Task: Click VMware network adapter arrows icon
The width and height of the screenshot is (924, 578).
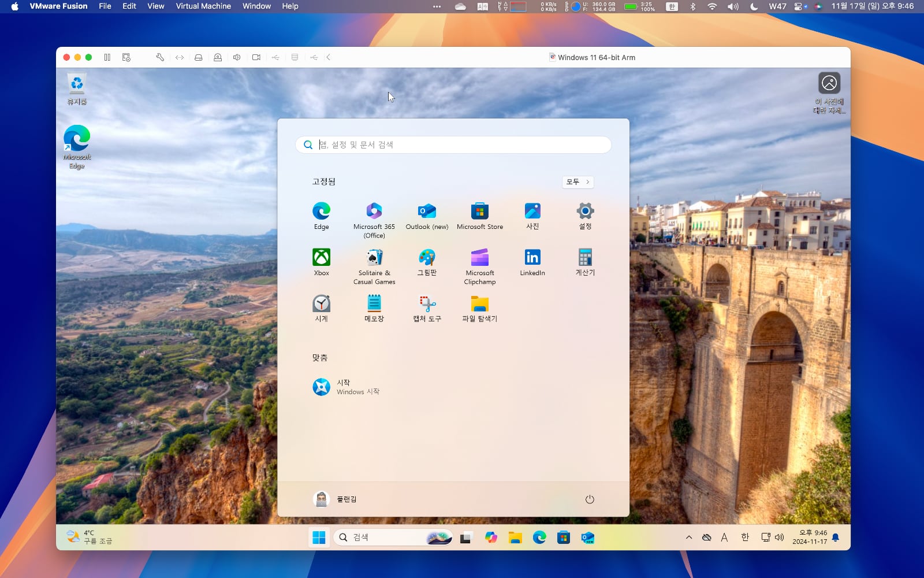Action: (180, 57)
